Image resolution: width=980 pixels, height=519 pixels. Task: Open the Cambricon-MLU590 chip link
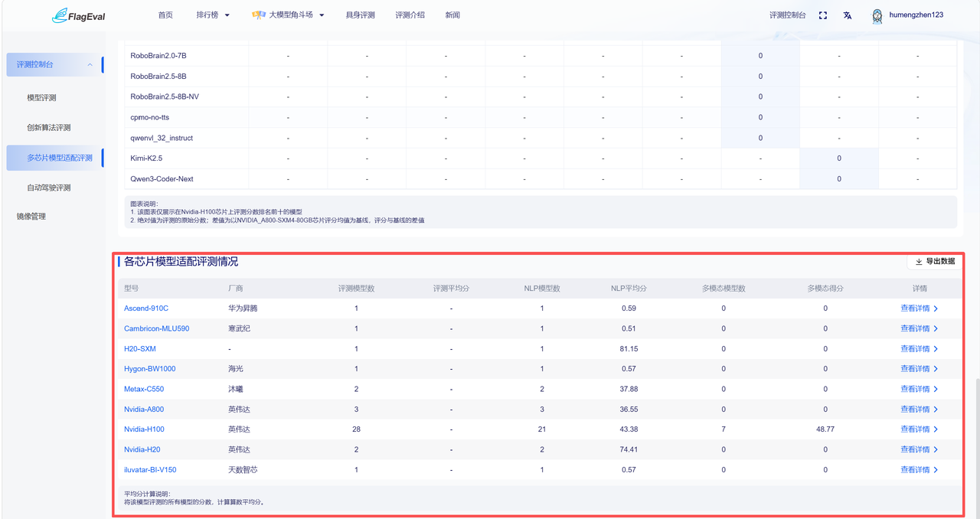156,328
